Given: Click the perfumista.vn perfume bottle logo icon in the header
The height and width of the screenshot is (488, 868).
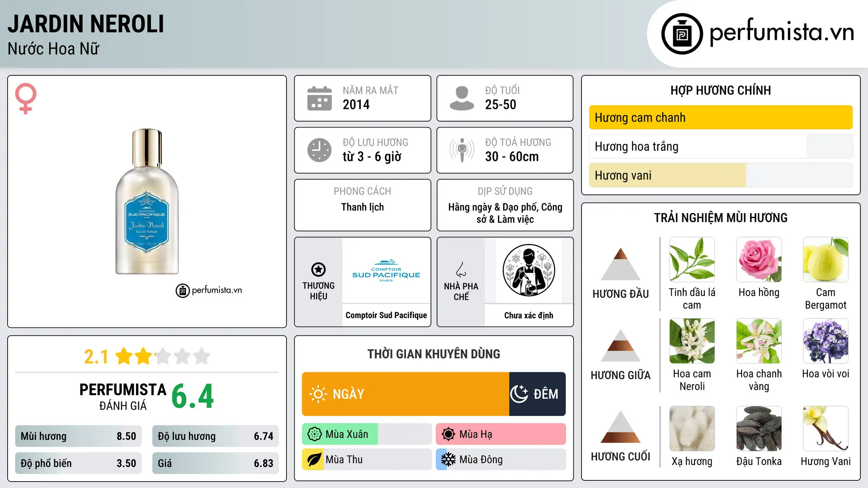Looking at the screenshot, I should (682, 34).
